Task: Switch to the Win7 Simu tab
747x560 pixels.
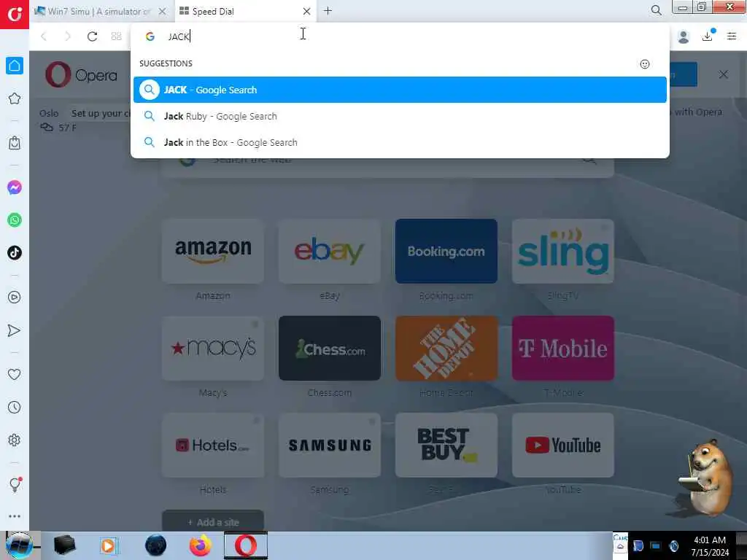Action: pyautogui.click(x=100, y=11)
